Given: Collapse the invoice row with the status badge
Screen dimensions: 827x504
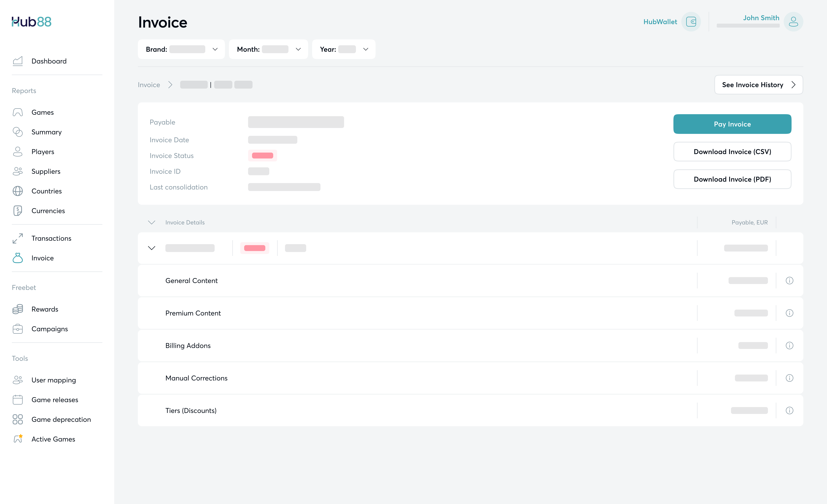Looking at the screenshot, I should (152, 248).
